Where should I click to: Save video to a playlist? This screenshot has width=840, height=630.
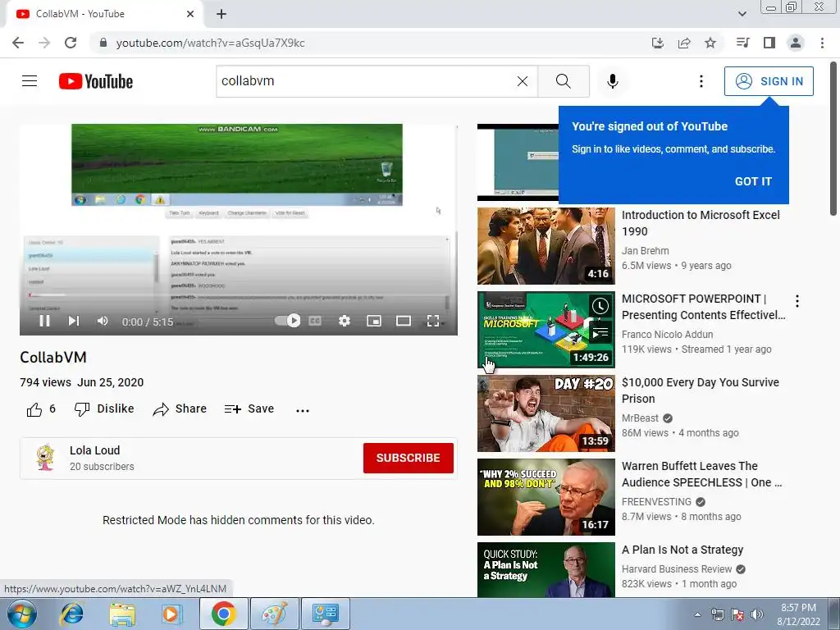click(x=249, y=409)
